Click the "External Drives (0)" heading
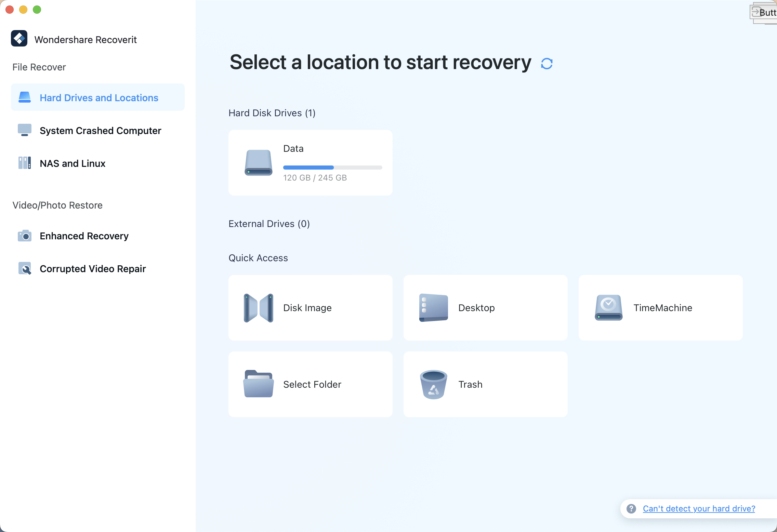 (x=269, y=224)
